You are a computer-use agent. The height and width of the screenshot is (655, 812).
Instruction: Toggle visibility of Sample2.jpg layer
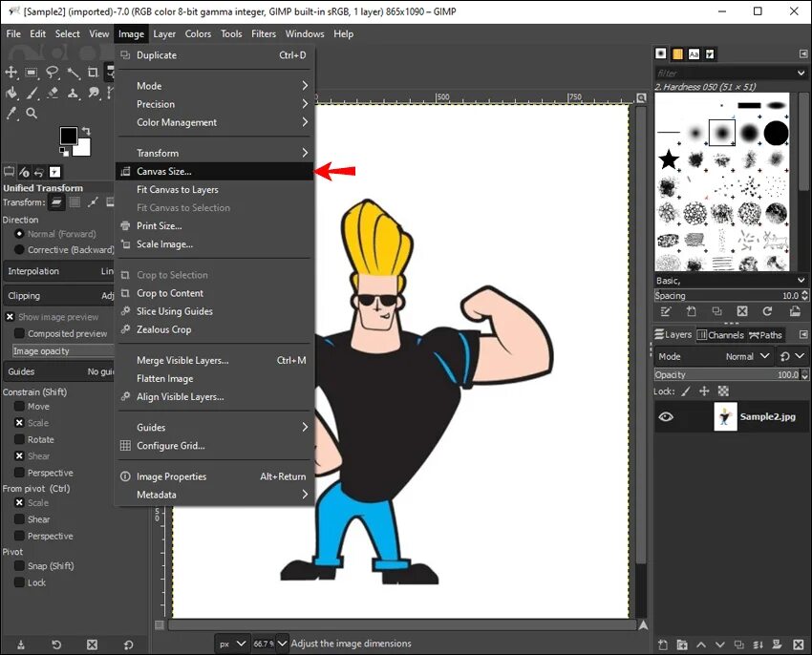[666, 416]
